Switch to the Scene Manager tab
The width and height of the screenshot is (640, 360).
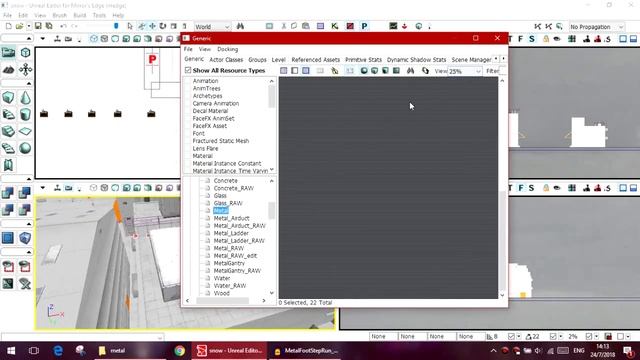pyautogui.click(x=471, y=60)
